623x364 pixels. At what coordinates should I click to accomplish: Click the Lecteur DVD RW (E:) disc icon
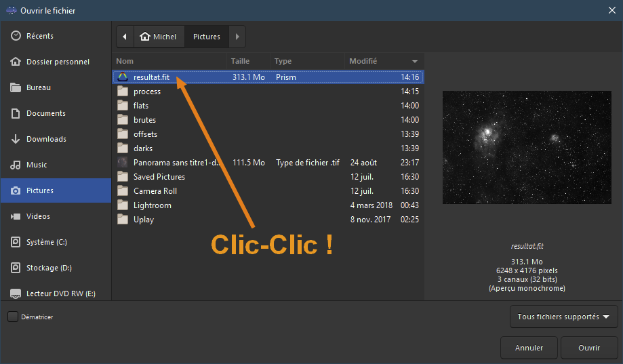16,294
